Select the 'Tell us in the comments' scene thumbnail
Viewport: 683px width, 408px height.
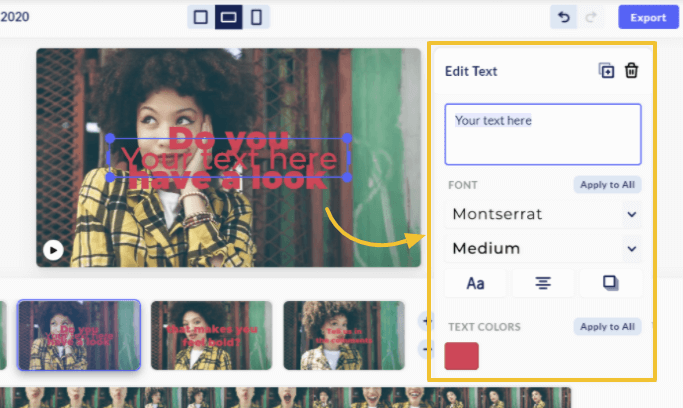click(x=344, y=335)
